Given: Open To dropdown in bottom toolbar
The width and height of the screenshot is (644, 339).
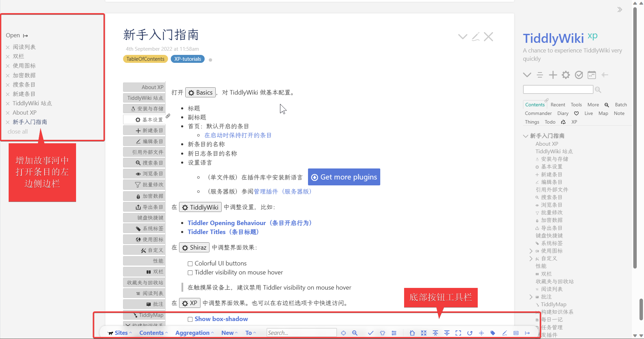Looking at the screenshot, I should [251, 333].
